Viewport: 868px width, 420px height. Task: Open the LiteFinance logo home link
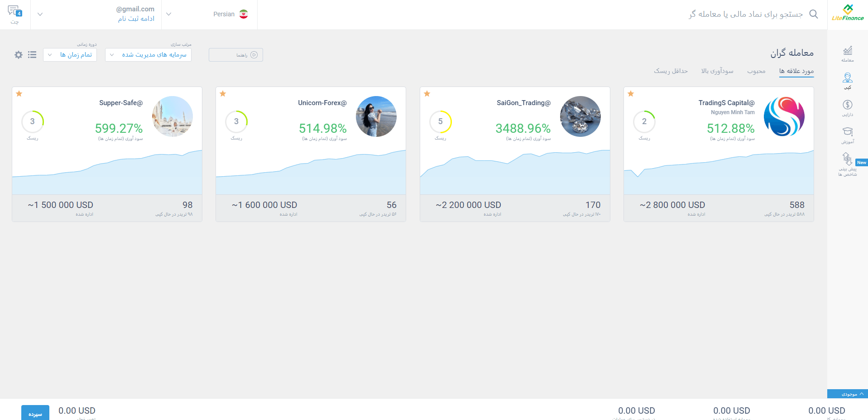click(848, 13)
